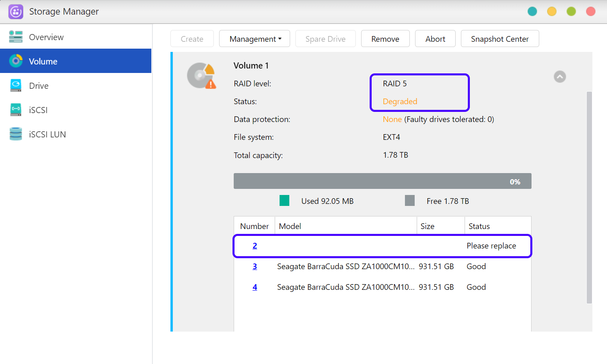Open drive number 2 link
This screenshot has width=607, height=364.
click(x=255, y=246)
